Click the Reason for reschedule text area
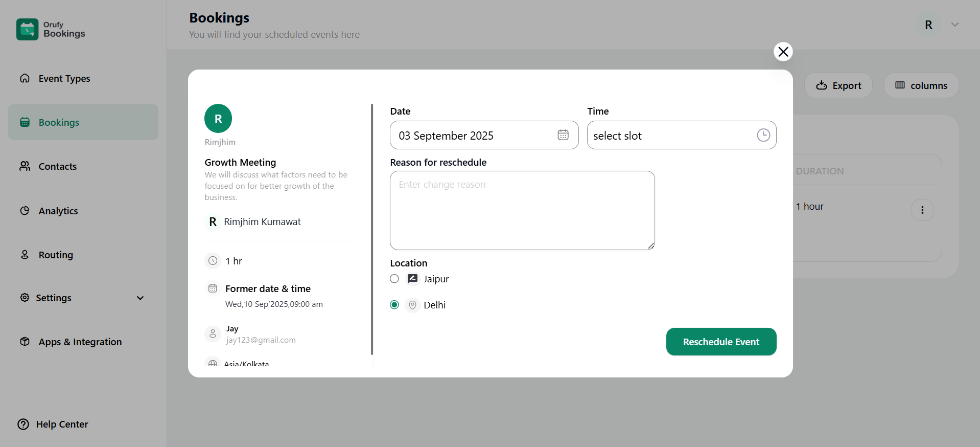 pyautogui.click(x=522, y=210)
